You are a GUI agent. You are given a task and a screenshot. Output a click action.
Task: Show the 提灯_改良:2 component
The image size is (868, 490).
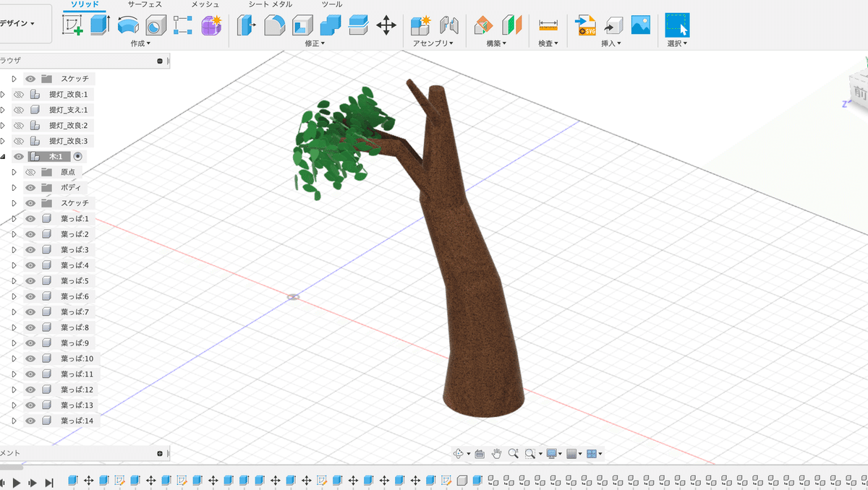coord(19,126)
